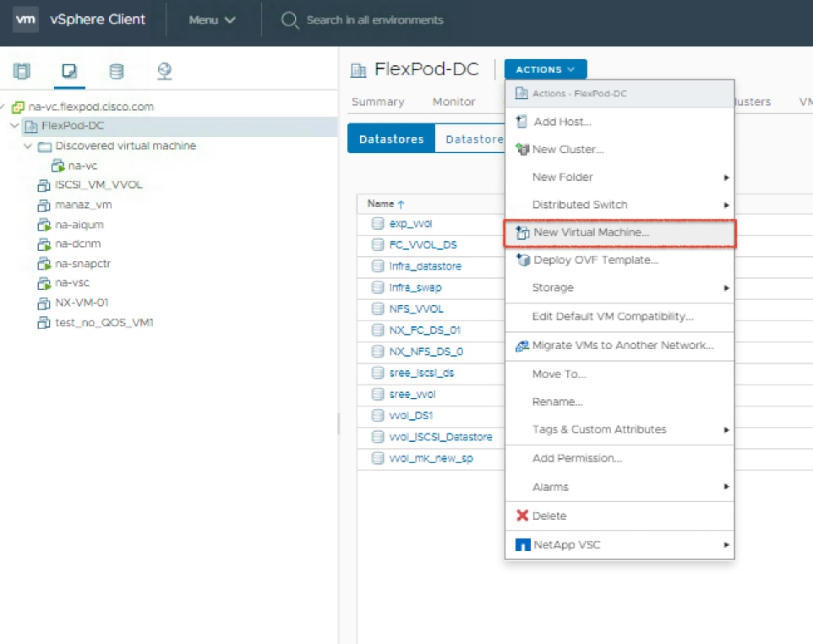Open the sree_iscsi_ds datastore link

[x=422, y=373]
